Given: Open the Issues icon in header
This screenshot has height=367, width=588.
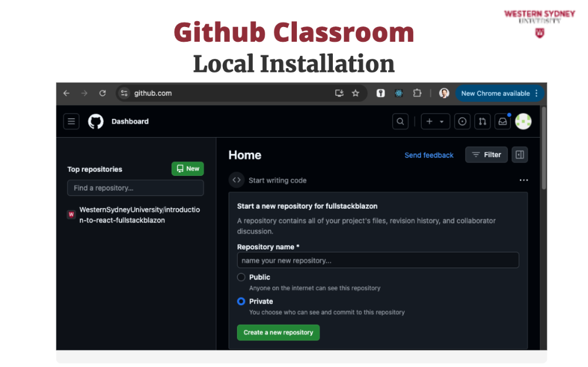Looking at the screenshot, I should point(463,122).
